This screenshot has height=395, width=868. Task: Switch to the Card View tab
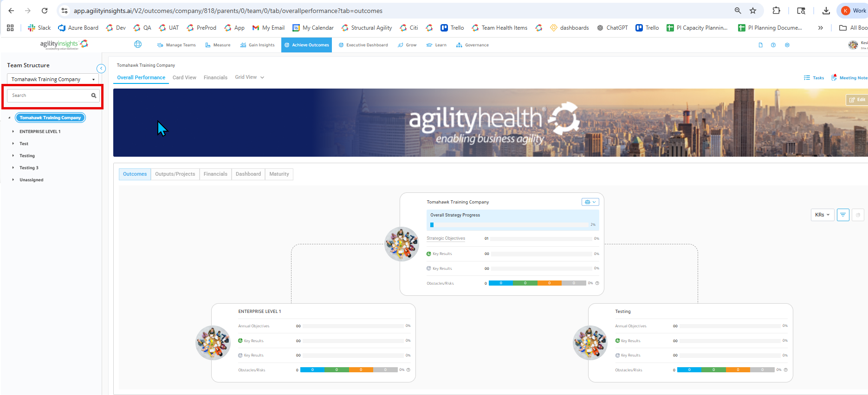click(x=184, y=77)
